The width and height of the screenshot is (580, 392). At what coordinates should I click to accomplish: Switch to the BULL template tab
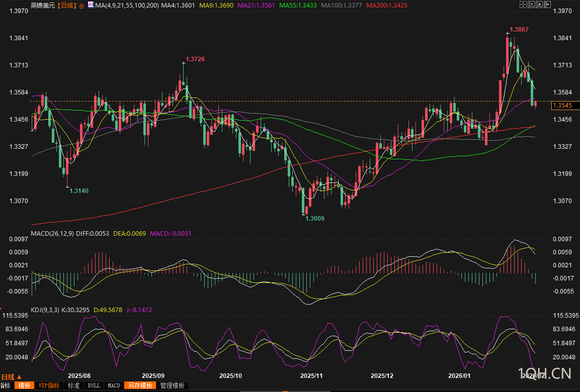pos(94,385)
